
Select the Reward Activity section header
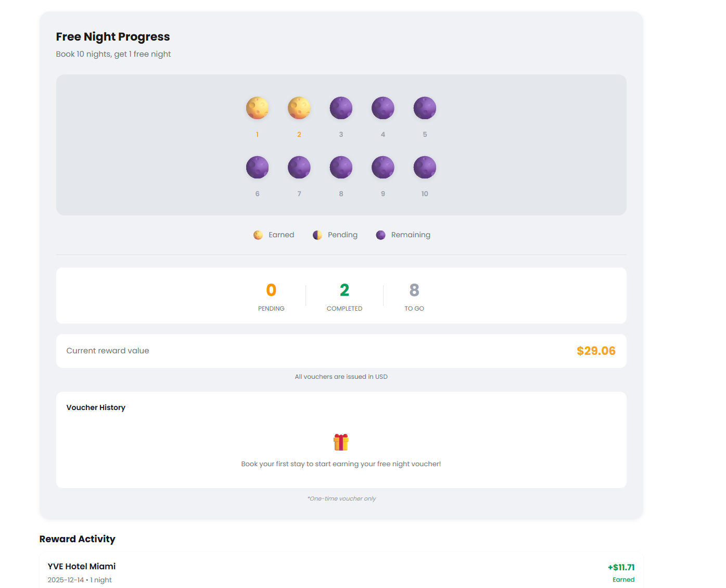point(77,539)
